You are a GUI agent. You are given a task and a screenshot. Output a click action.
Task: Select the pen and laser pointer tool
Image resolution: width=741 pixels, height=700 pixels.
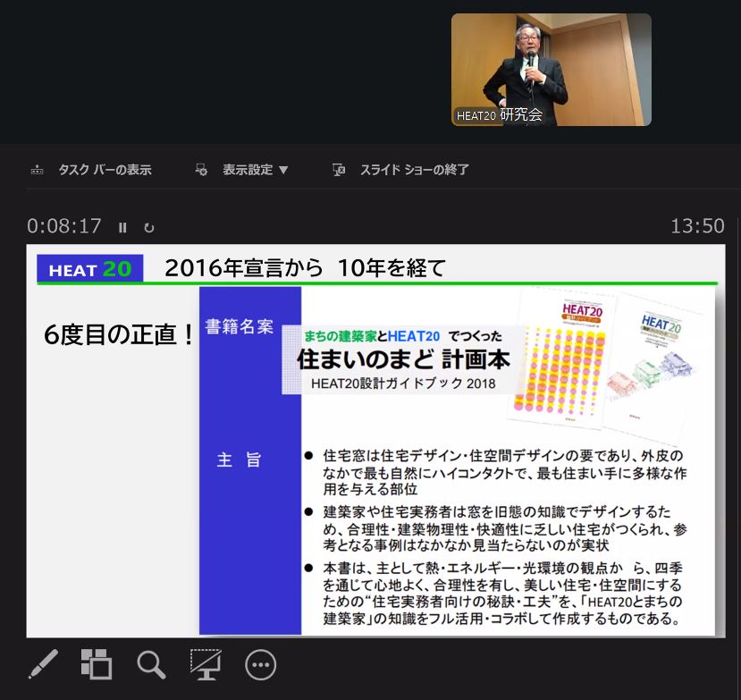click(x=43, y=664)
